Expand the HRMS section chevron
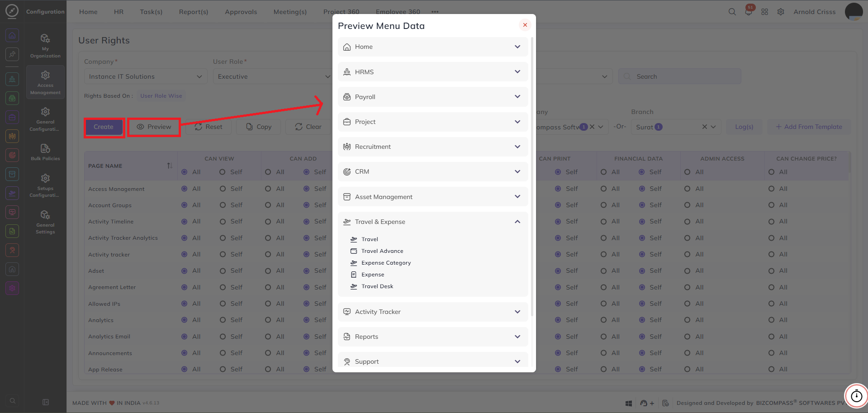 517,71
